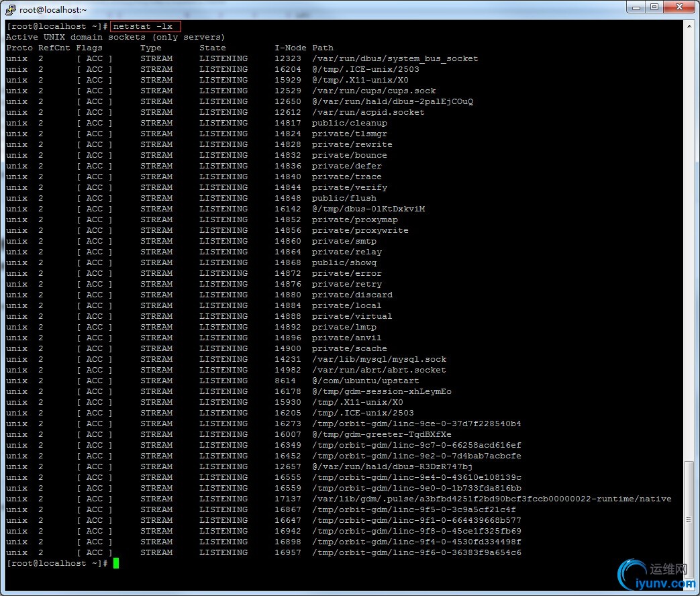Click the scrollbar down arrow
Viewport: 700px width, 596px height.
coord(689,585)
